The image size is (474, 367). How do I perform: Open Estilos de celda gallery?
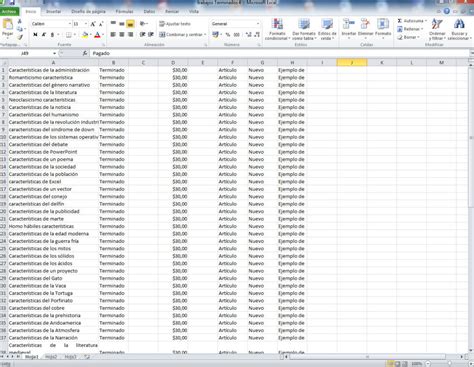(327, 30)
